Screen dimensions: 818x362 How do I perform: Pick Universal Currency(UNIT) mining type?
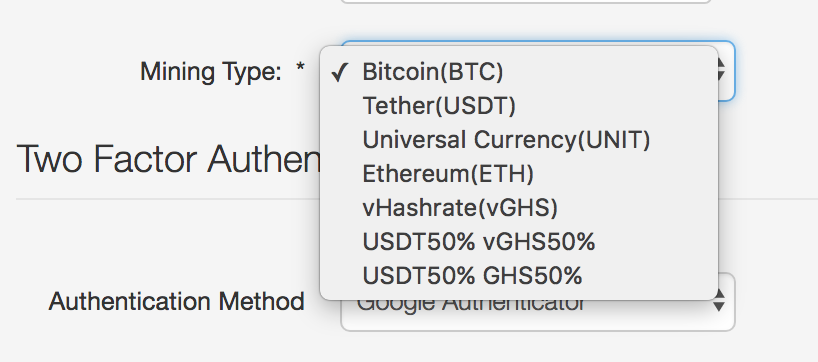[x=519, y=140]
